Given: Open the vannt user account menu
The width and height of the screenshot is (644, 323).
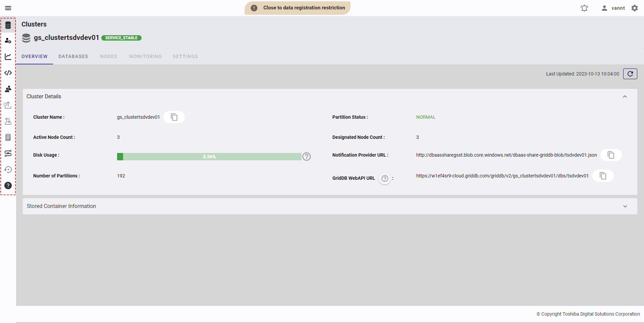Looking at the screenshot, I should click(613, 8).
